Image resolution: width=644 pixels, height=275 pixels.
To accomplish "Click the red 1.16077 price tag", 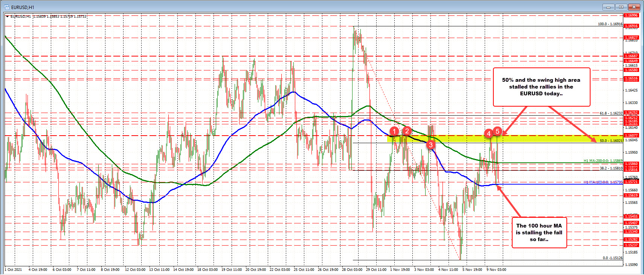I will pos(631,136).
